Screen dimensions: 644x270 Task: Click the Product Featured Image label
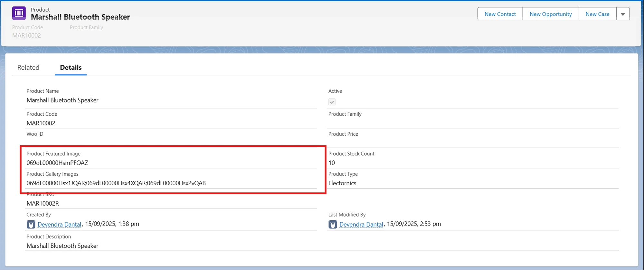(x=53, y=154)
